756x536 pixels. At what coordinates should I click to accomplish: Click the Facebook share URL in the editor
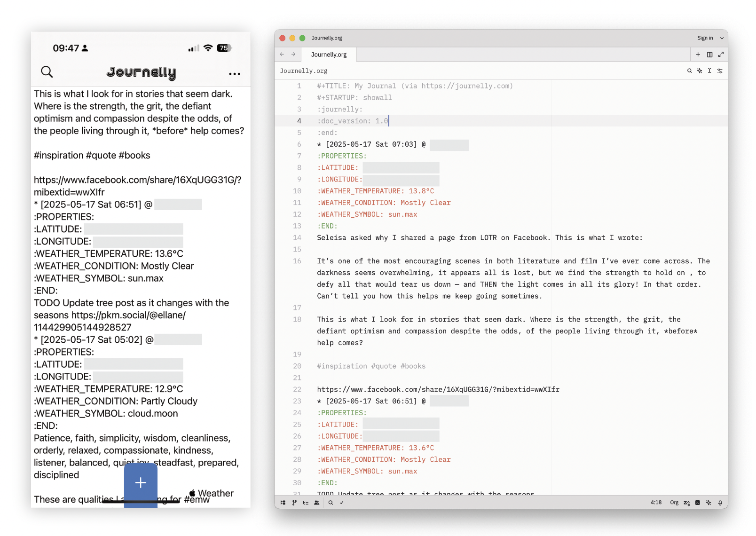point(438,389)
